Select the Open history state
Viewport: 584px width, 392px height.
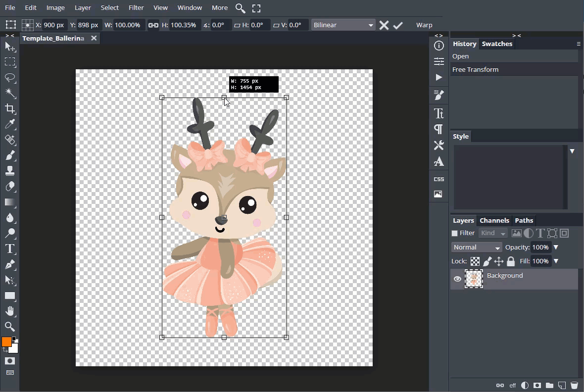tap(460, 56)
